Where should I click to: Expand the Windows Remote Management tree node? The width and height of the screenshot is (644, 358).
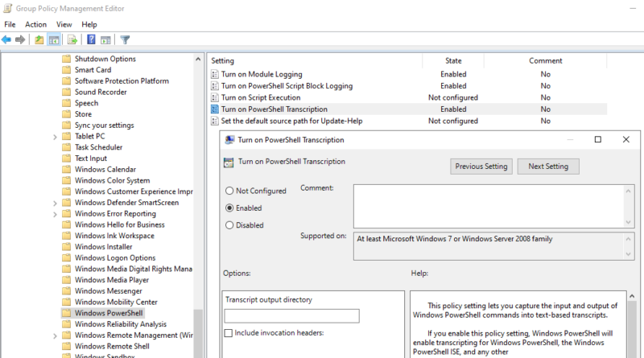[x=55, y=335]
